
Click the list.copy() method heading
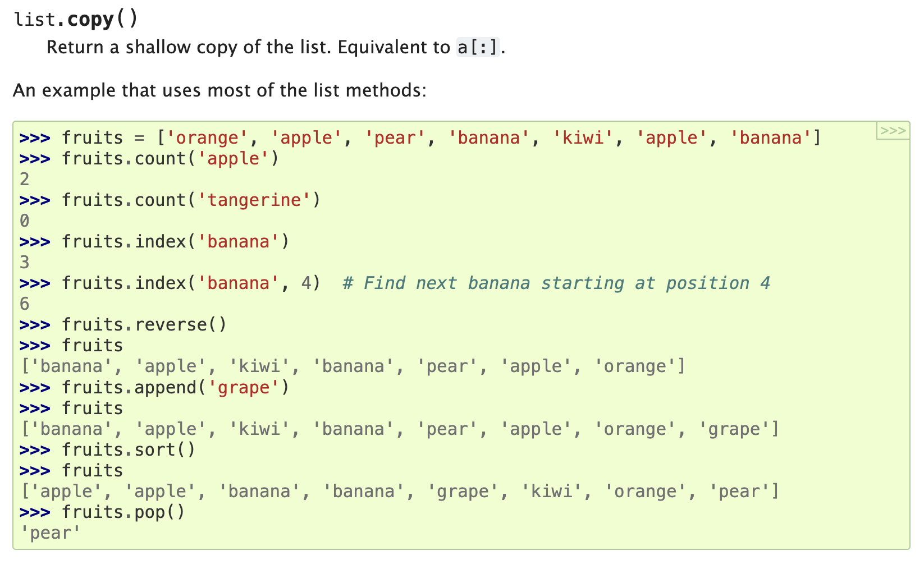click(76, 20)
